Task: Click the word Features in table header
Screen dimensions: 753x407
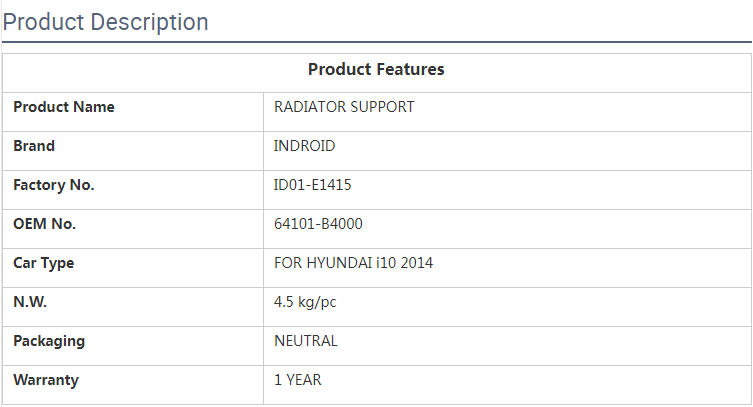Action: 410,69
